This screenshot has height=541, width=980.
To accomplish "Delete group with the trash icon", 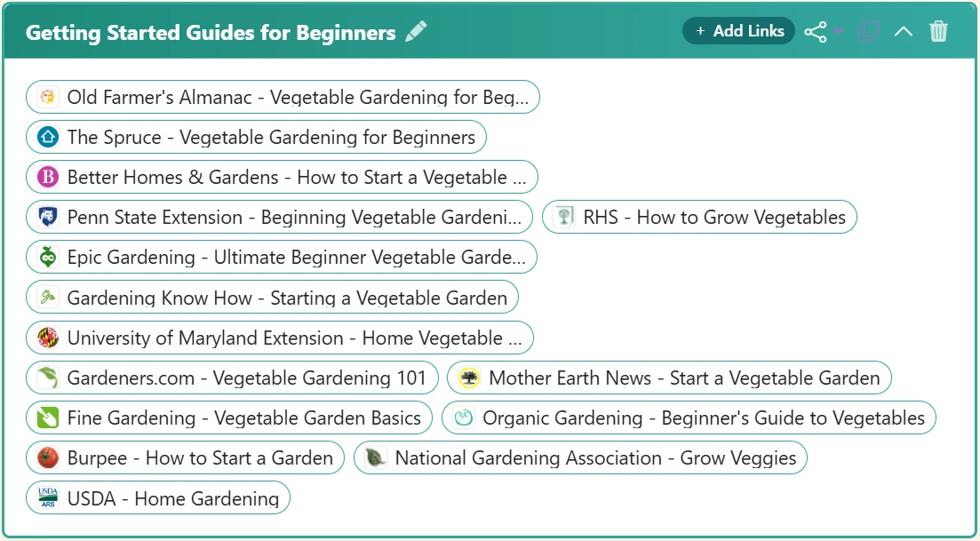I will click(x=938, y=32).
